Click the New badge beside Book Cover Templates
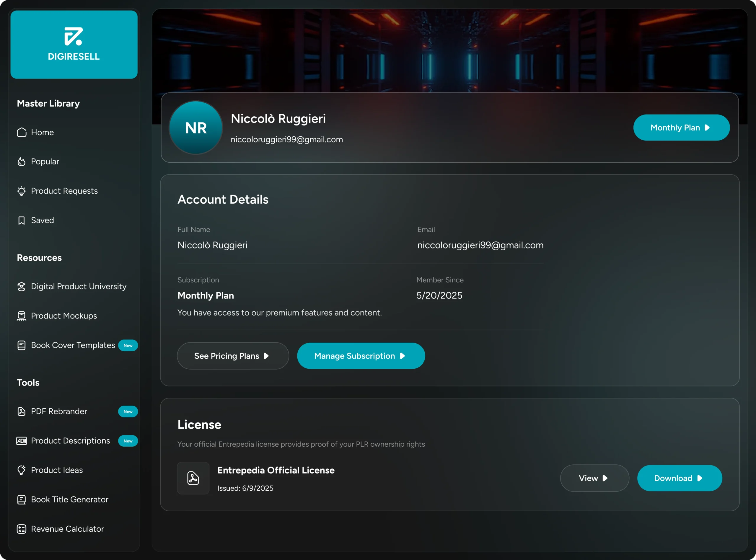Screen dimensions: 756x560 [128, 345]
